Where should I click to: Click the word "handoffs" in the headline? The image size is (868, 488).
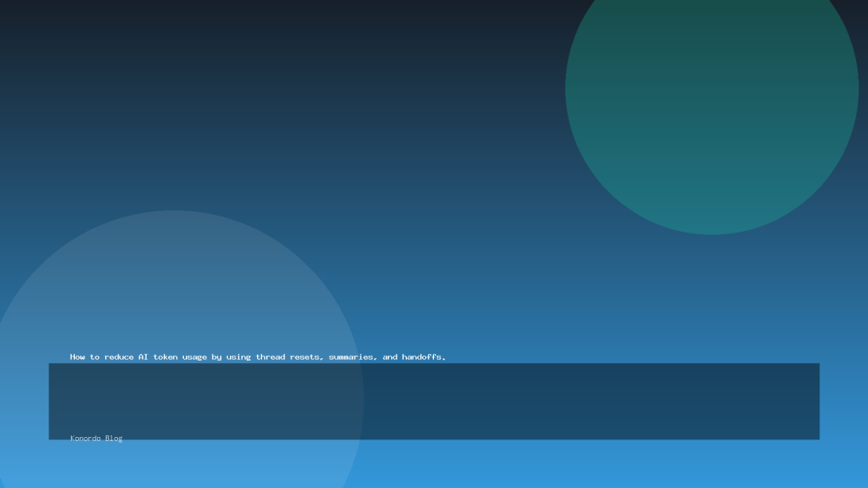424,357
